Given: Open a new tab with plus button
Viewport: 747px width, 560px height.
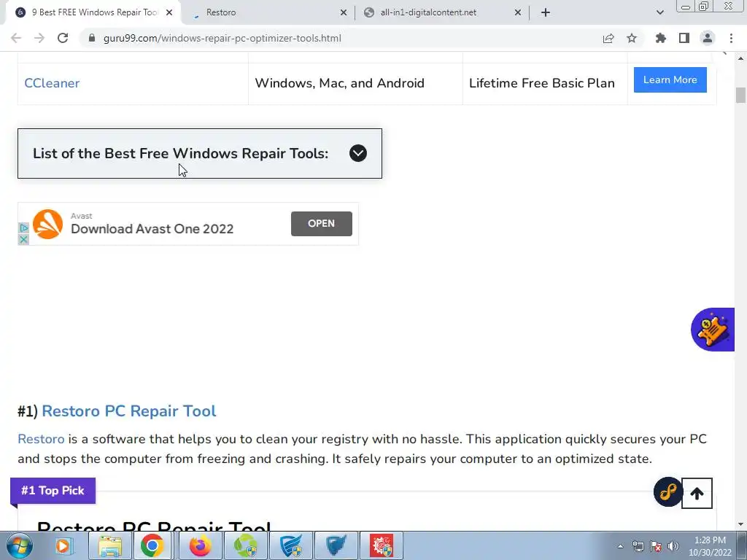Looking at the screenshot, I should 546,12.
